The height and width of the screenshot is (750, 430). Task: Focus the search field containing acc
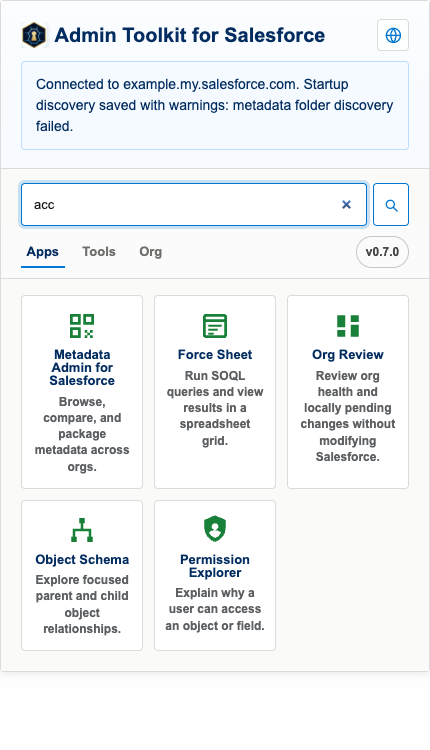point(194,205)
